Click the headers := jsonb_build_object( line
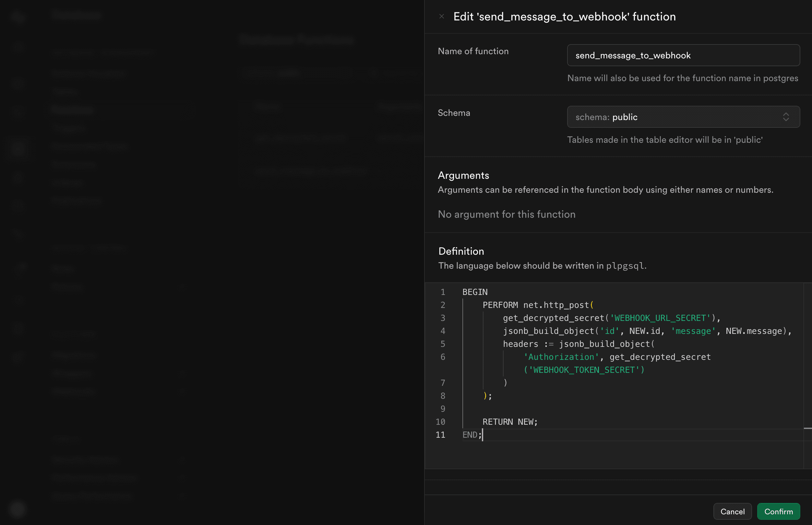 coord(579,344)
